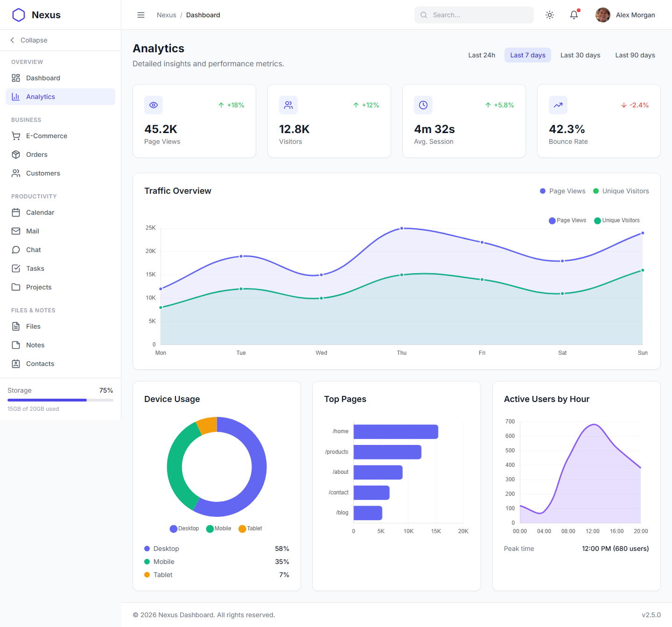
Task: Click the Dashboard breadcrumb text
Action: 203,15
